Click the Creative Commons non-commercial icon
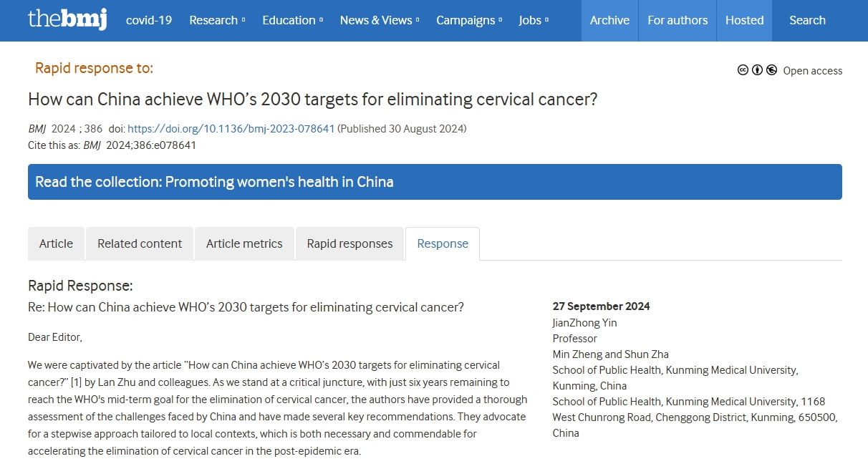Image resolution: width=868 pixels, height=469 pixels. 771,70
